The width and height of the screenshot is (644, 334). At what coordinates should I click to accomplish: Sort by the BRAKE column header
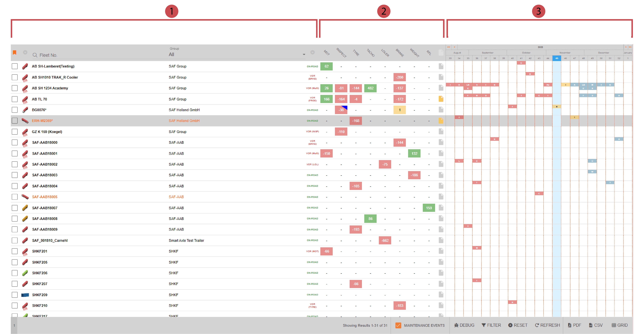tap(400, 53)
